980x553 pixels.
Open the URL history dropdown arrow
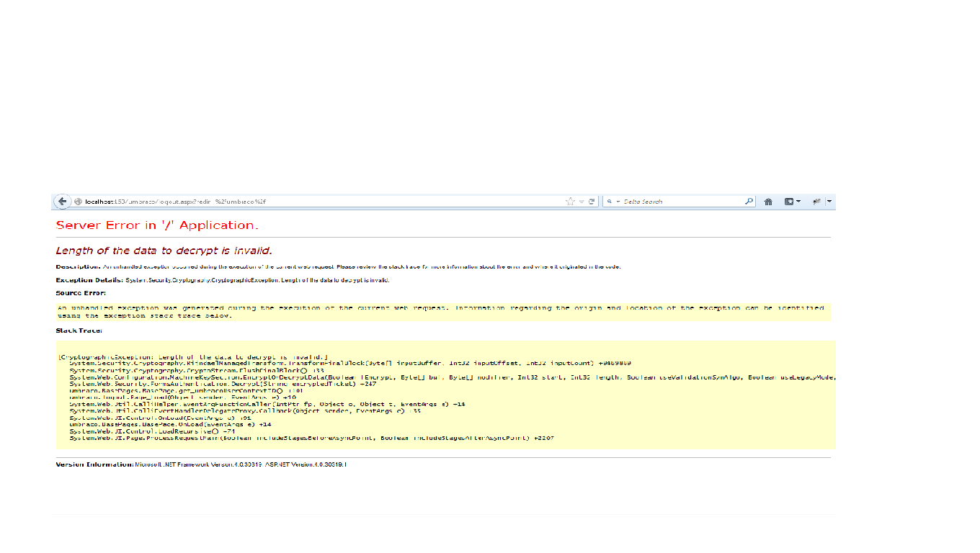coord(582,202)
